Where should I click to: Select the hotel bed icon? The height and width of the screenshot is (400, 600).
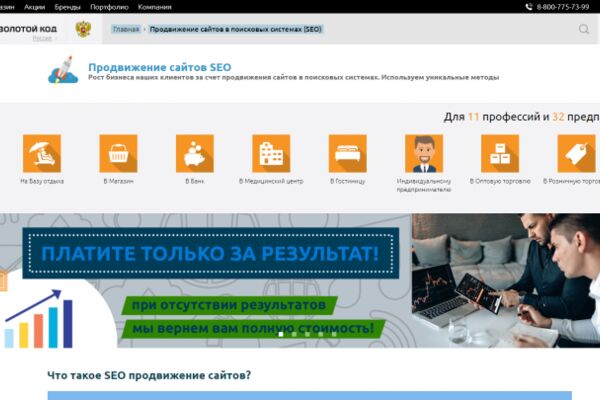point(347,153)
